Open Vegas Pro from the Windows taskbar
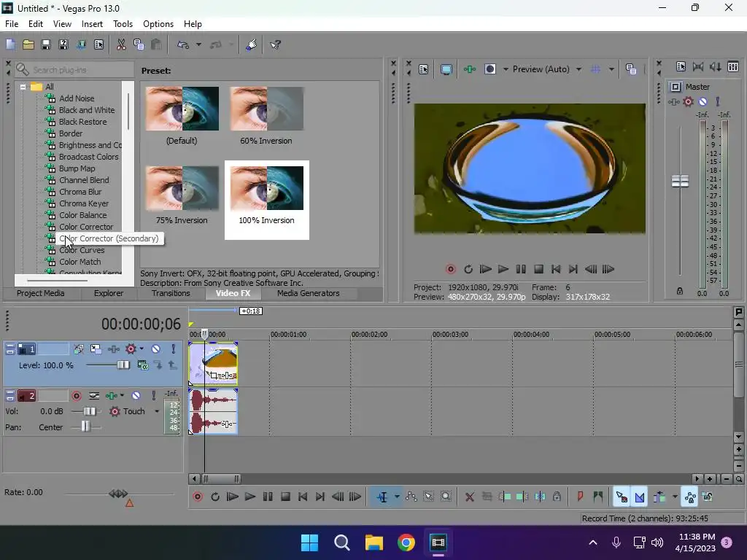The height and width of the screenshot is (560, 747). tap(438, 542)
